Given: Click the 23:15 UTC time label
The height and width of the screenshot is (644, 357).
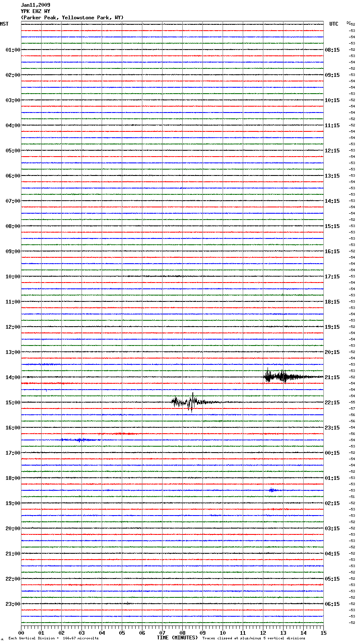Looking at the screenshot, I should coord(332,428).
